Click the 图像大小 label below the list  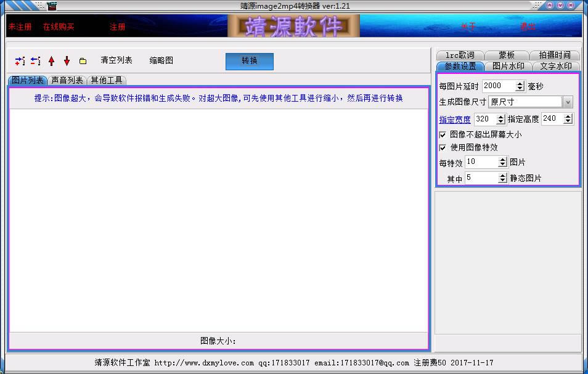(218, 341)
